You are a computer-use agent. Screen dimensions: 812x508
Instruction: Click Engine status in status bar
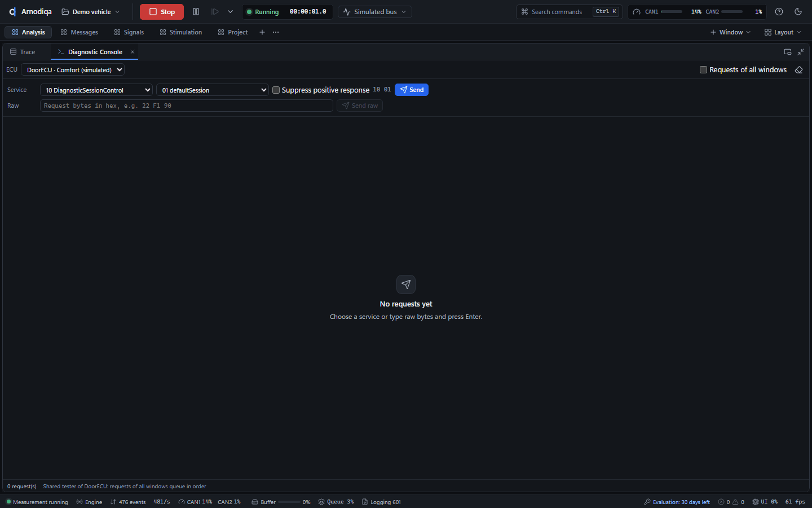tap(89, 502)
